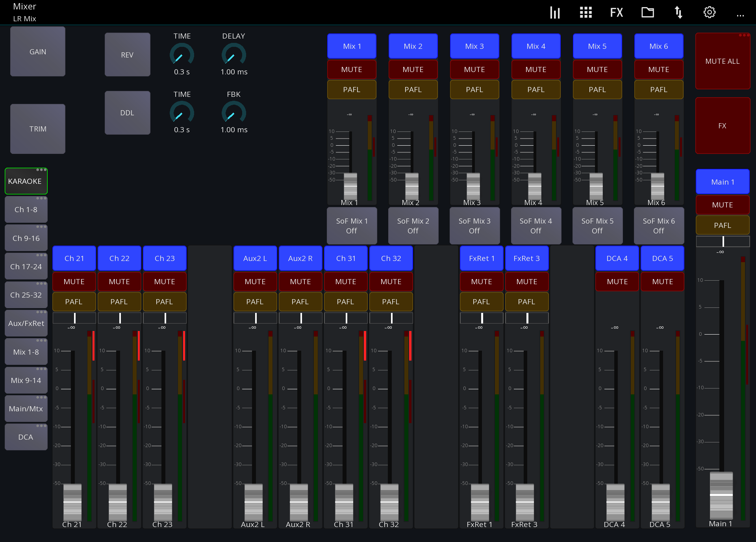Open the grid channel overview icon

pos(586,12)
